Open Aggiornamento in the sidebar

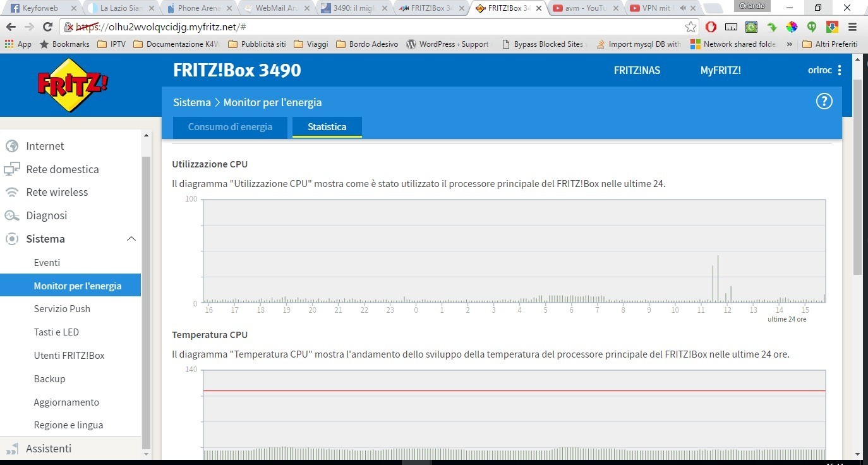(66, 402)
